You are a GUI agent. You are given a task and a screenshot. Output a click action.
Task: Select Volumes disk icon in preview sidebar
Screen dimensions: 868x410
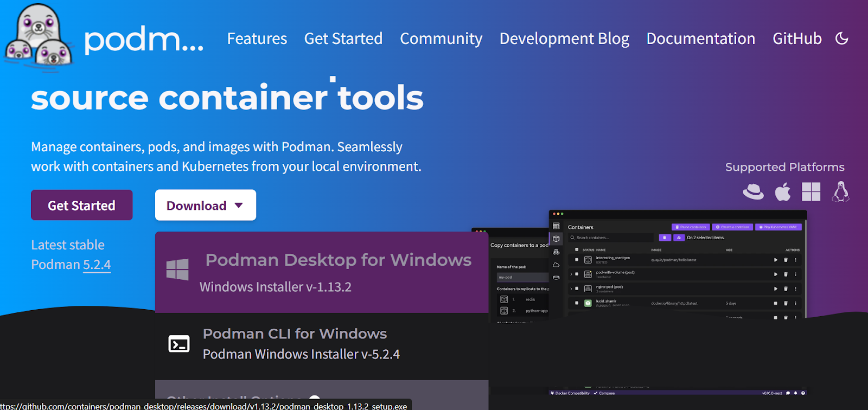pos(556,278)
